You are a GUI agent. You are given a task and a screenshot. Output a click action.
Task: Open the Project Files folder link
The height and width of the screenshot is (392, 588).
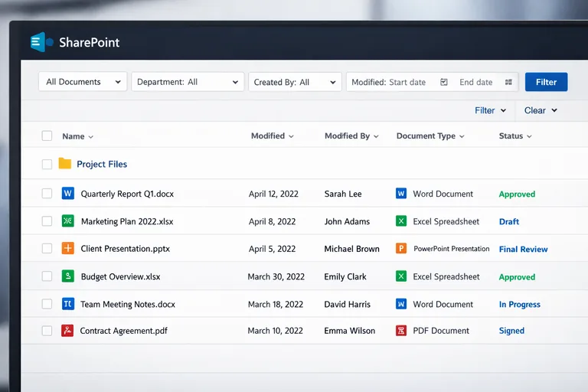pyautogui.click(x=102, y=164)
